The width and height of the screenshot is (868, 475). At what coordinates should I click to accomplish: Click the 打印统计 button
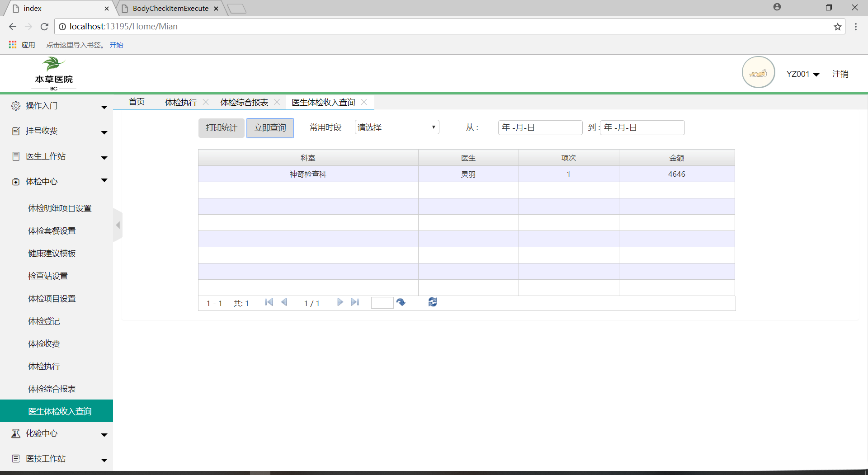[x=222, y=128]
